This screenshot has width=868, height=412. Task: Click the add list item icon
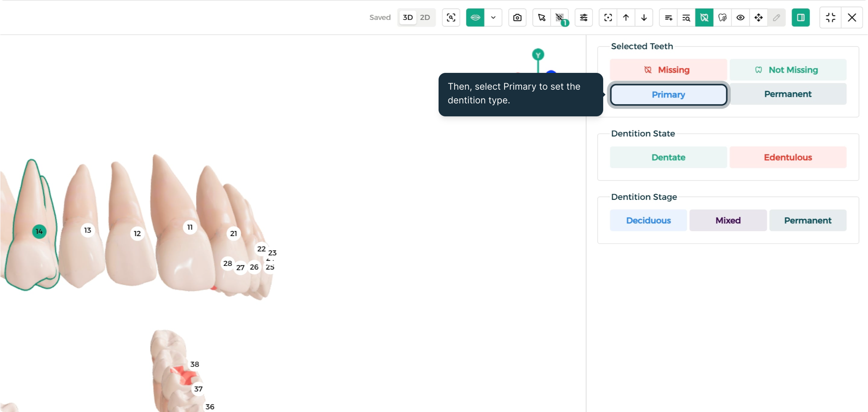coord(668,18)
